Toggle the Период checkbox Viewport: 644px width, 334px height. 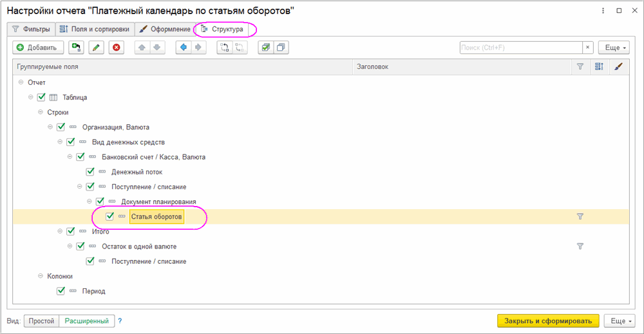coord(61,291)
